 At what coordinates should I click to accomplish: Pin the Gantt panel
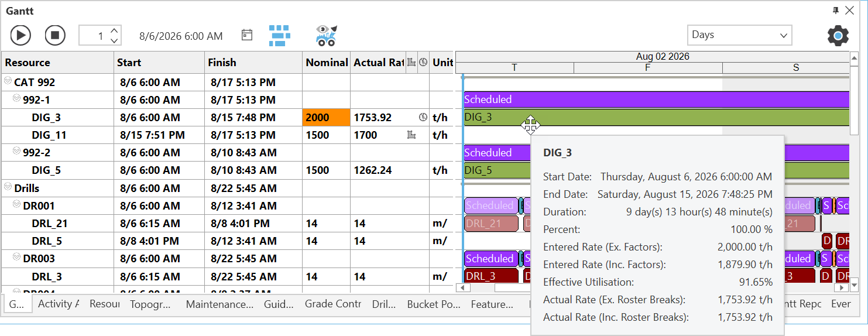(x=836, y=11)
